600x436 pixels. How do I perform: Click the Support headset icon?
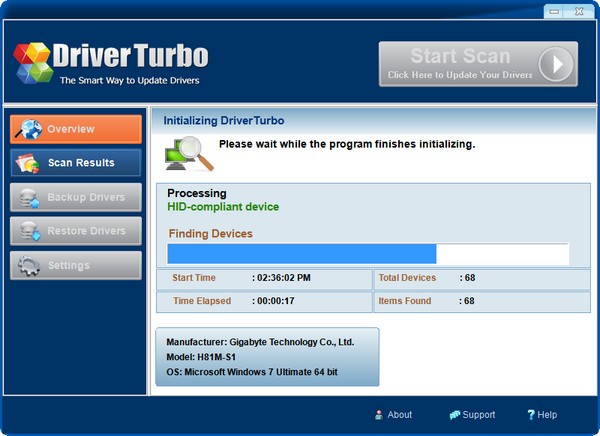(x=455, y=414)
